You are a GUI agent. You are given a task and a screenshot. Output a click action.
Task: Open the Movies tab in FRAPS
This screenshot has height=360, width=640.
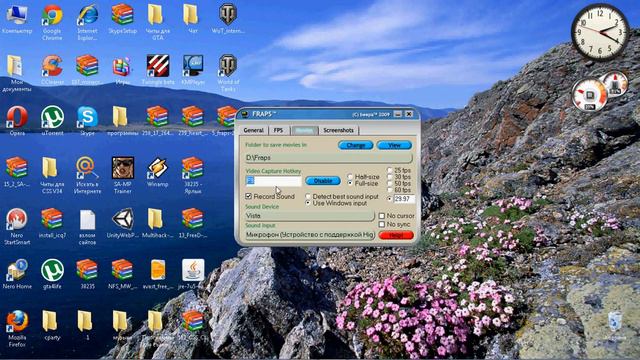coord(304,130)
